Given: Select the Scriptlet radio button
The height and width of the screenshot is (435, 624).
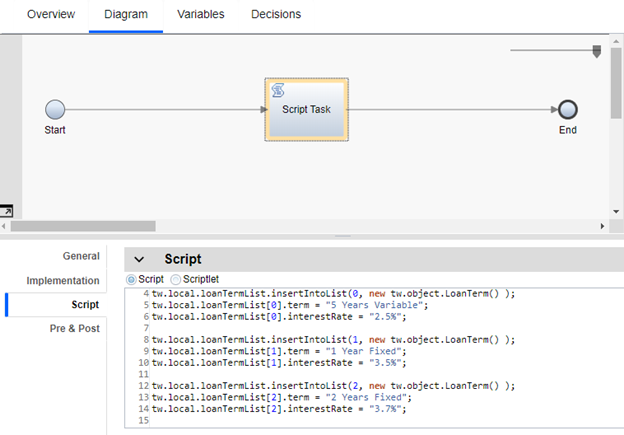Looking at the screenshot, I should tap(176, 279).
